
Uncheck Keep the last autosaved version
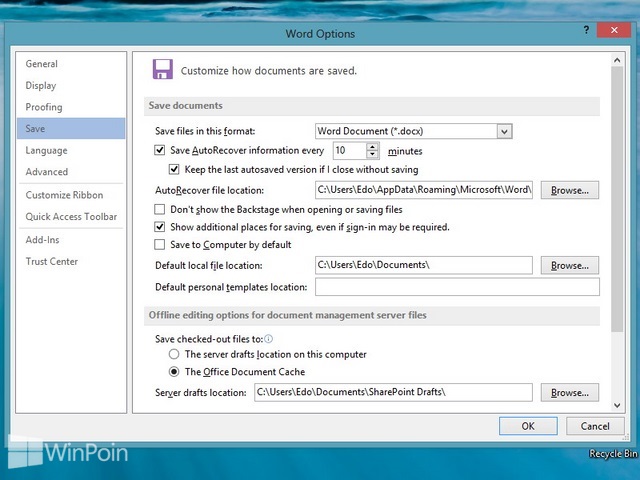[174, 169]
